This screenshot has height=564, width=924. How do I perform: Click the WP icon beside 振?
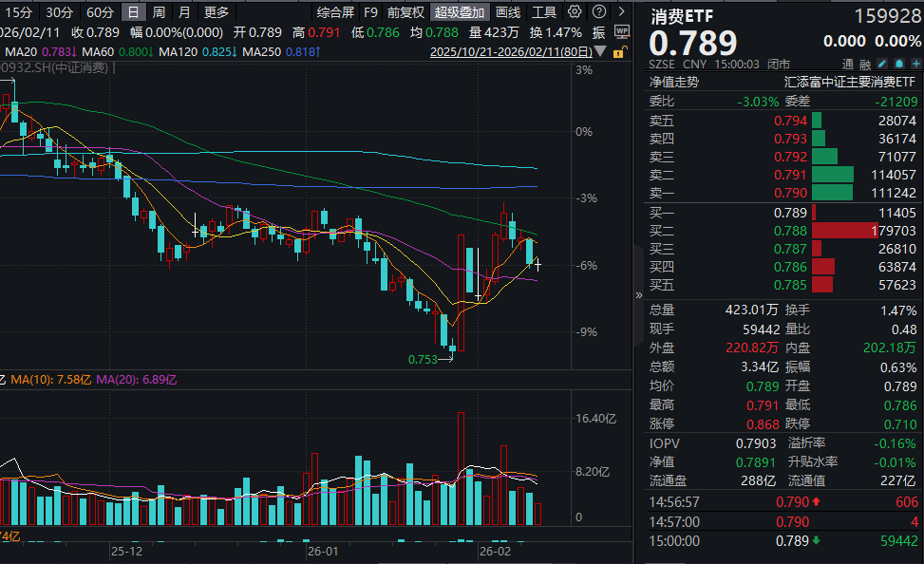[621, 31]
